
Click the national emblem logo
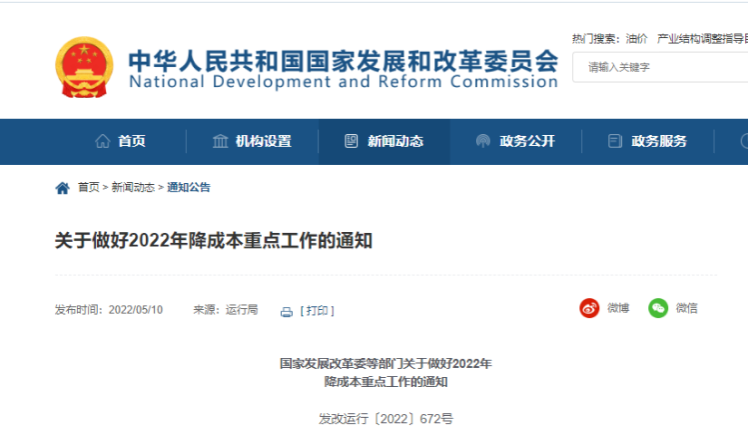pos(84,66)
